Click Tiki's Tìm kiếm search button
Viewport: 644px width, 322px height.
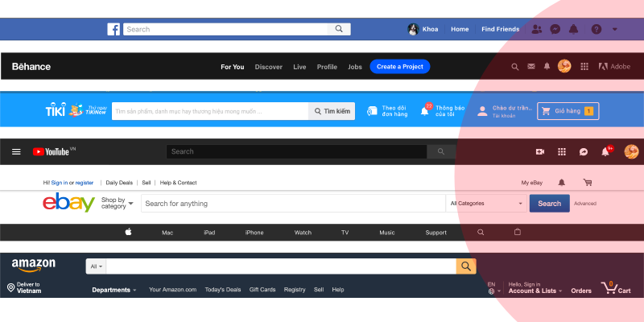332,111
